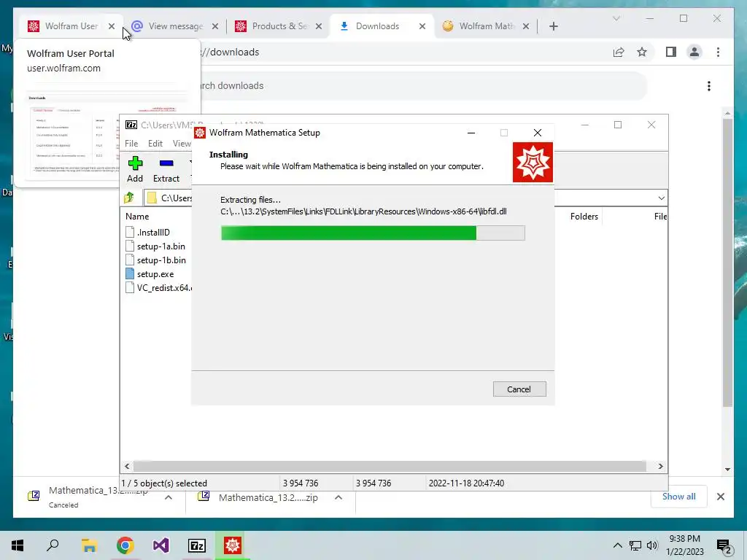Open Chrome tab search chevron
Image resolution: width=747 pixels, height=560 pixels.
(616, 18)
